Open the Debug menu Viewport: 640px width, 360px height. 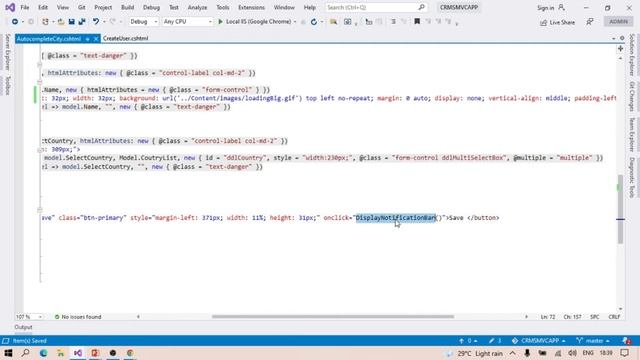pyautogui.click(x=151, y=7)
